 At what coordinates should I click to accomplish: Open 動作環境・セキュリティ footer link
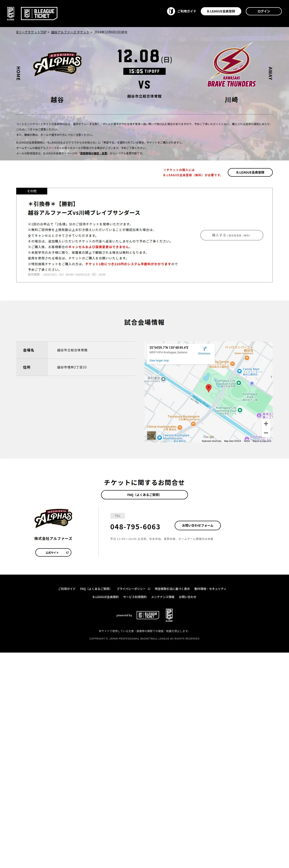coord(210,589)
